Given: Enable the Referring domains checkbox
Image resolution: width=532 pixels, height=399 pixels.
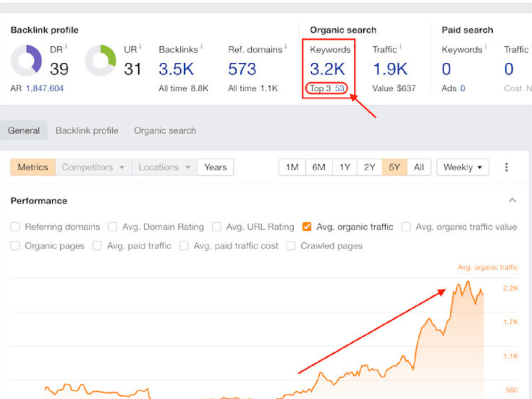Looking at the screenshot, I should 15,227.
